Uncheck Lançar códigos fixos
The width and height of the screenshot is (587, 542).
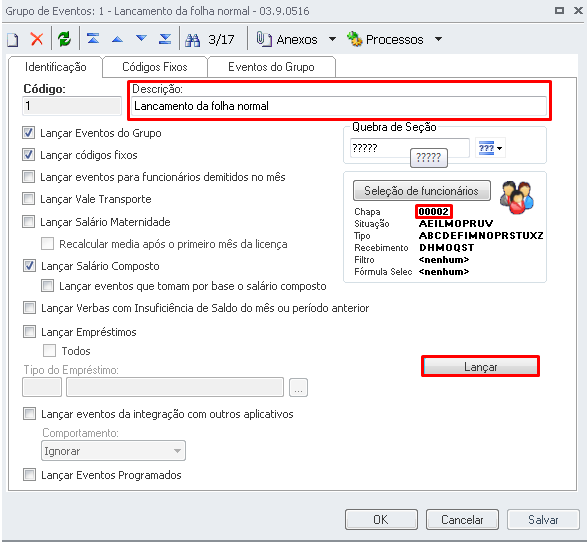pos(28,155)
